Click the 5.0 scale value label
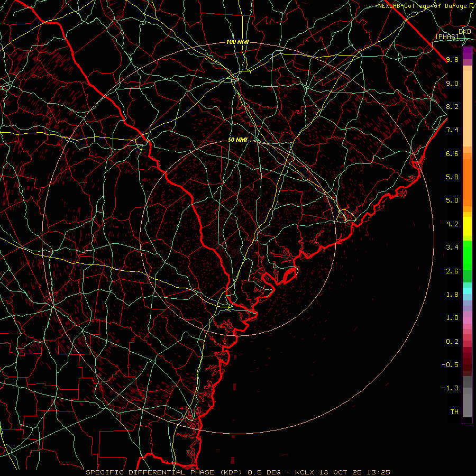476x476 pixels. pos(452,200)
